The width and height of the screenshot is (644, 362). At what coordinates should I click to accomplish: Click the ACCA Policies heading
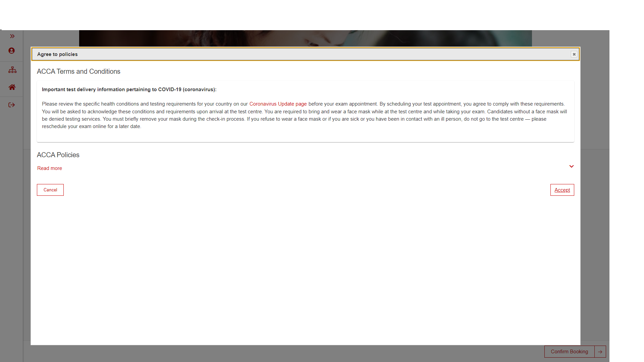coord(58,155)
